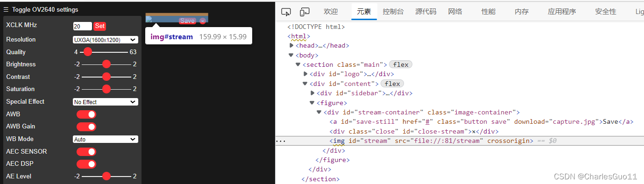Switch to the 元素 tab in DevTools
Screen dimensions: 644x184
(364, 12)
